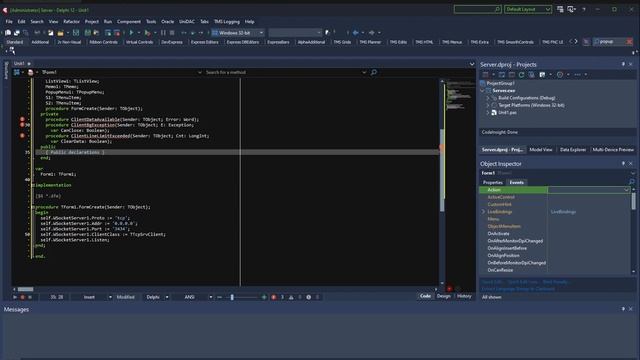640x360 pixels.
Task: Pin the Object Inspector panel
Action: [623, 163]
